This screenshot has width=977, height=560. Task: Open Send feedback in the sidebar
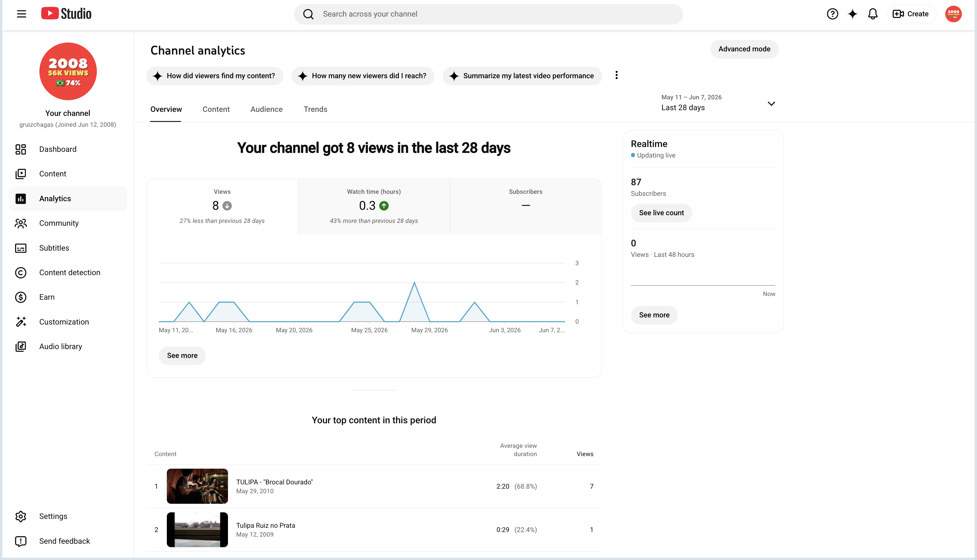point(68,541)
